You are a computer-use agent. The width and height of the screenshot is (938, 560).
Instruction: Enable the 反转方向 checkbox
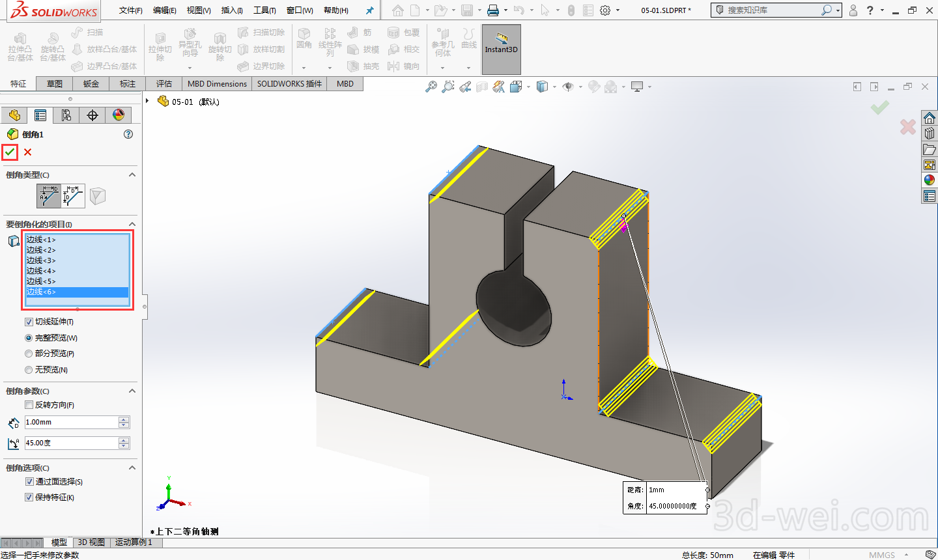click(x=29, y=405)
